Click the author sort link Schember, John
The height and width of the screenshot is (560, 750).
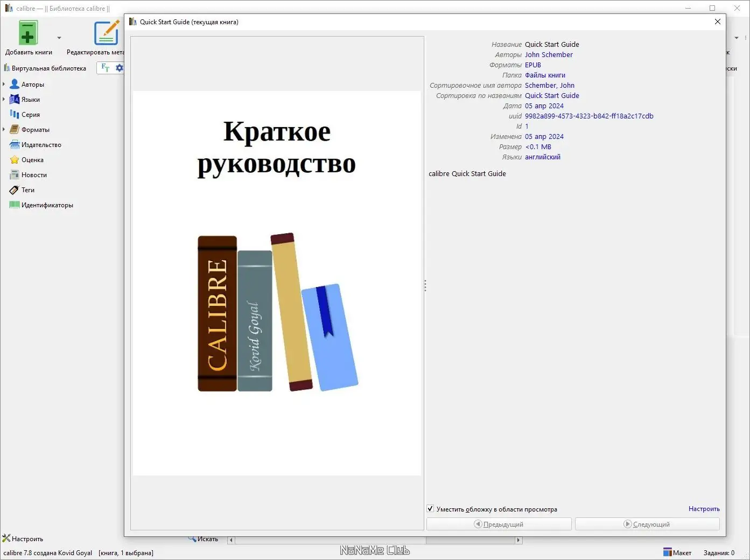point(550,86)
